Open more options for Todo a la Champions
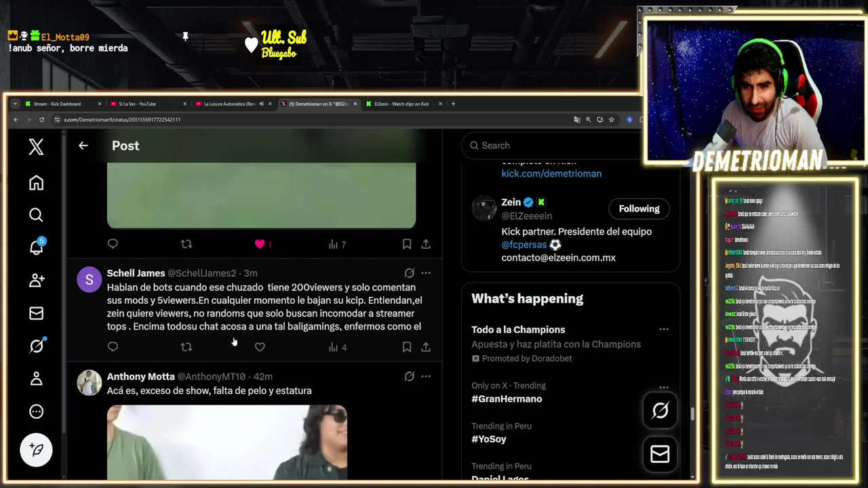 663,329
